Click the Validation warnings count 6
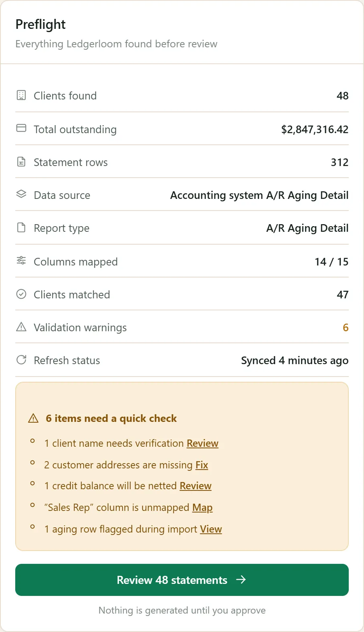 click(x=346, y=328)
